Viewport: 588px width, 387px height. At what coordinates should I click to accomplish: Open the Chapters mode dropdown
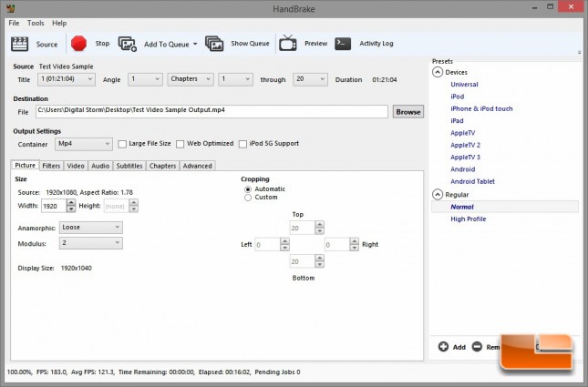[x=191, y=79]
